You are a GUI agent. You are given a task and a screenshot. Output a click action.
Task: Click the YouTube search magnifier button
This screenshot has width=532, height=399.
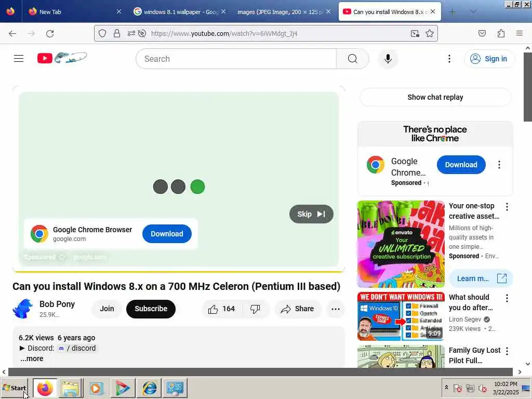point(353,59)
